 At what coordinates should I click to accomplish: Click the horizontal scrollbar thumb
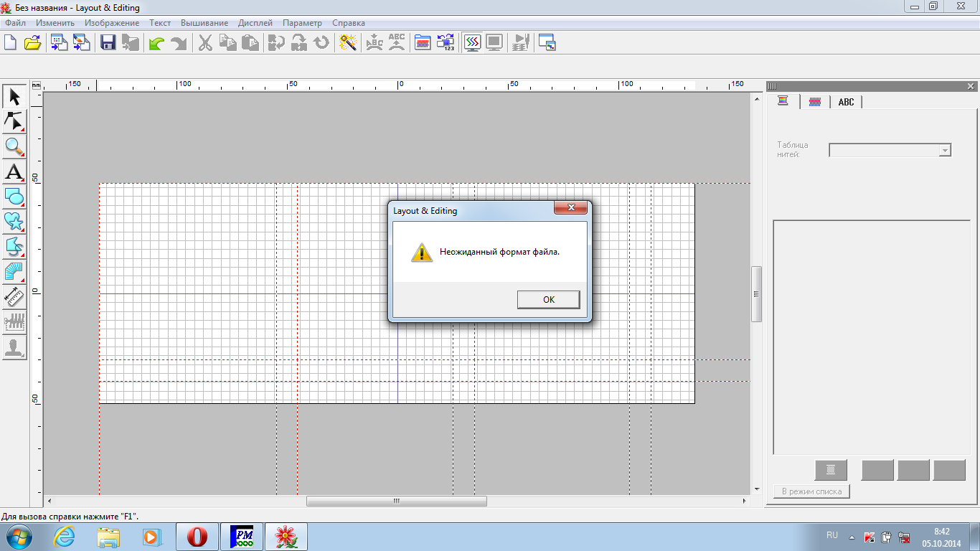[x=396, y=501]
